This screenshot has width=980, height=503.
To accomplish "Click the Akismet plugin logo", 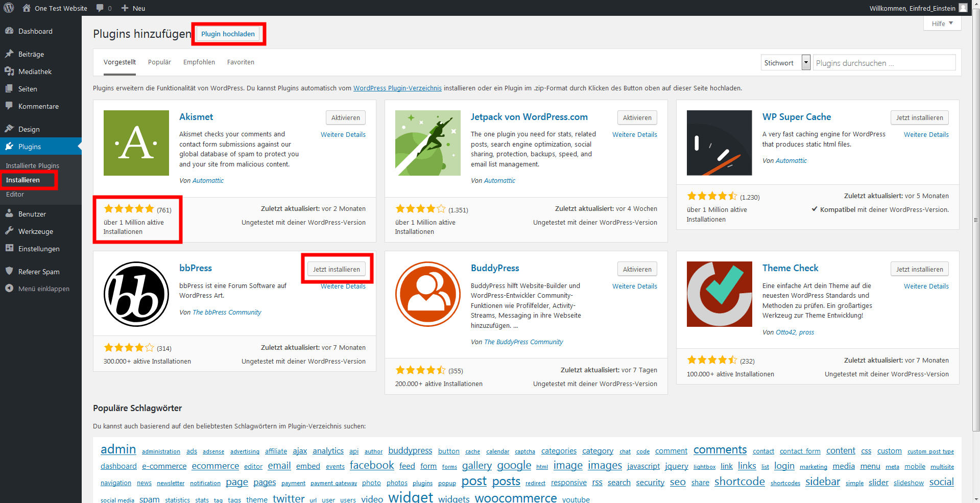I will pos(136,143).
